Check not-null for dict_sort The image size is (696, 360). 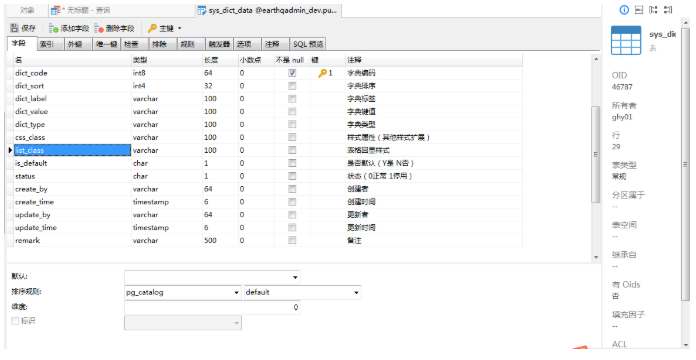[292, 86]
